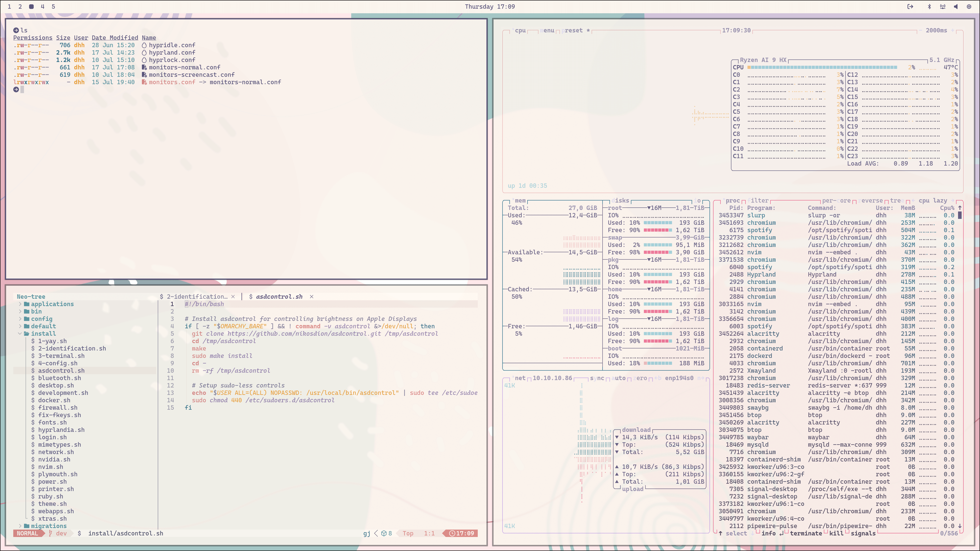Close the 2-identification buffer tab
This screenshot has width=980, height=551.
click(x=233, y=297)
